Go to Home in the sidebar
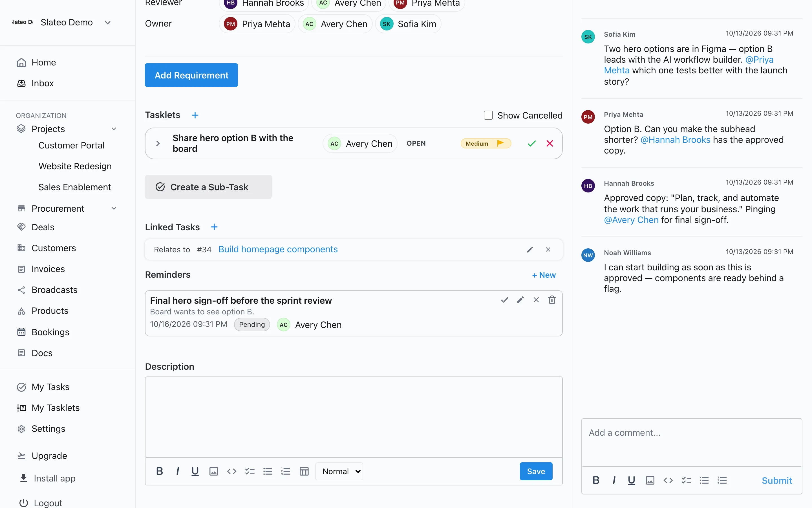Image resolution: width=812 pixels, height=508 pixels. (44, 62)
